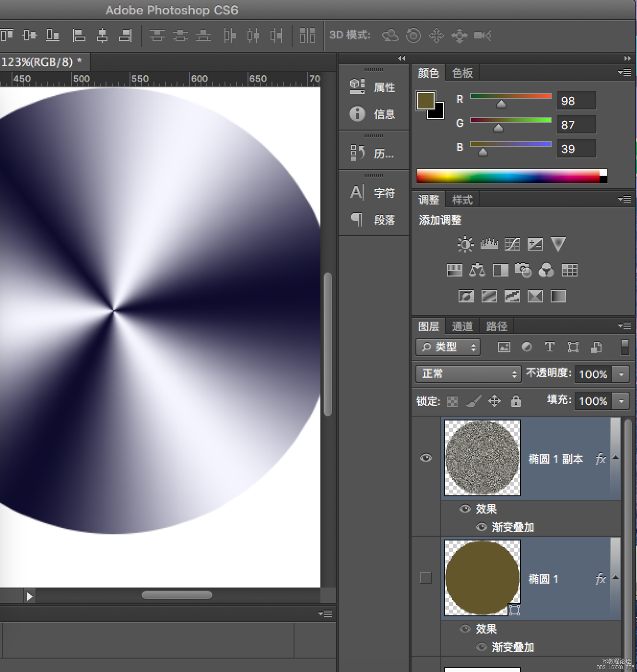Add a Levels adjustment
The width and height of the screenshot is (637, 672).
tap(489, 244)
